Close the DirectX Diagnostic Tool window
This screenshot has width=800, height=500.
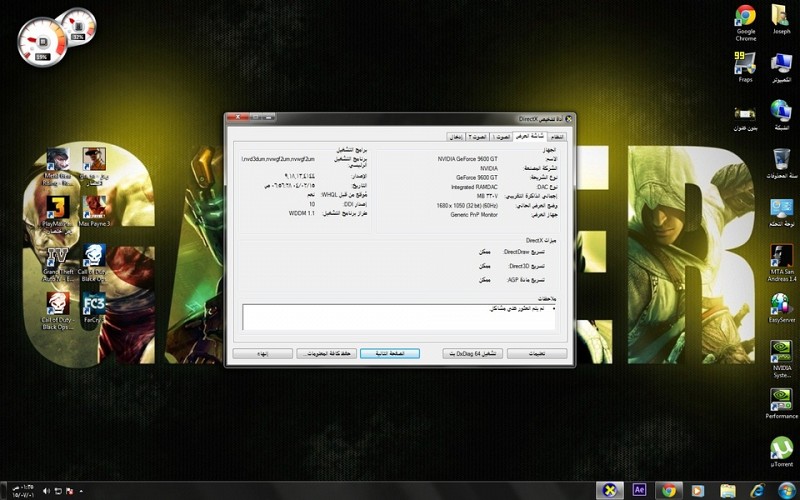pos(237,118)
